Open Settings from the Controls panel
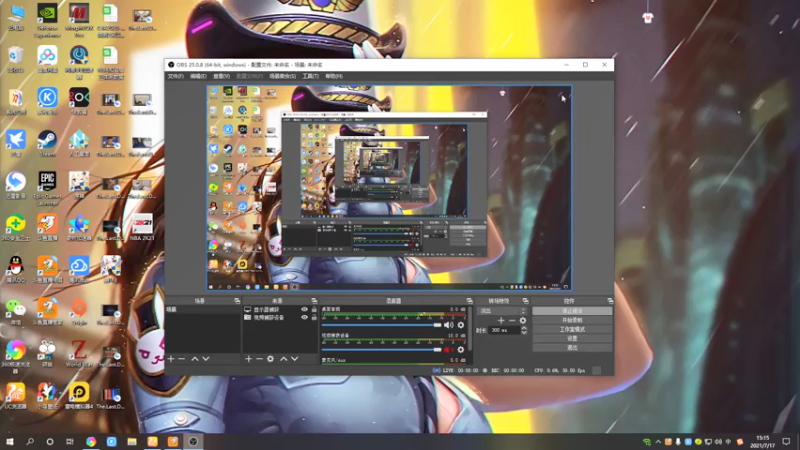 tap(572, 338)
